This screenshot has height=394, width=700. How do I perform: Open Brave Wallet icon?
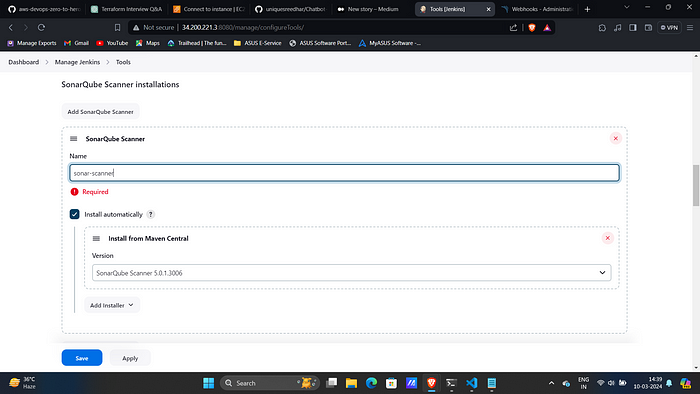pyautogui.click(x=648, y=28)
